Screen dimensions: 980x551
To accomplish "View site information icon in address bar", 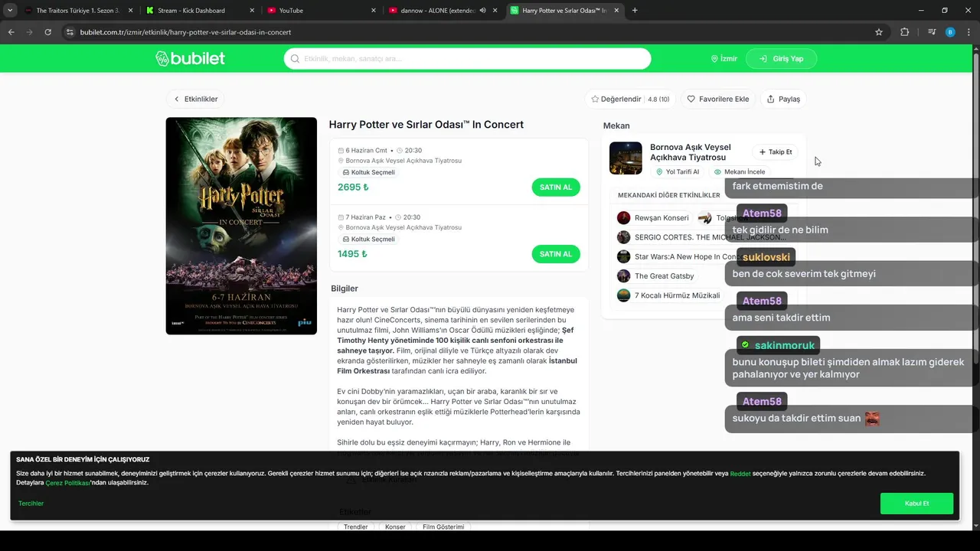I will click(70, 32).
